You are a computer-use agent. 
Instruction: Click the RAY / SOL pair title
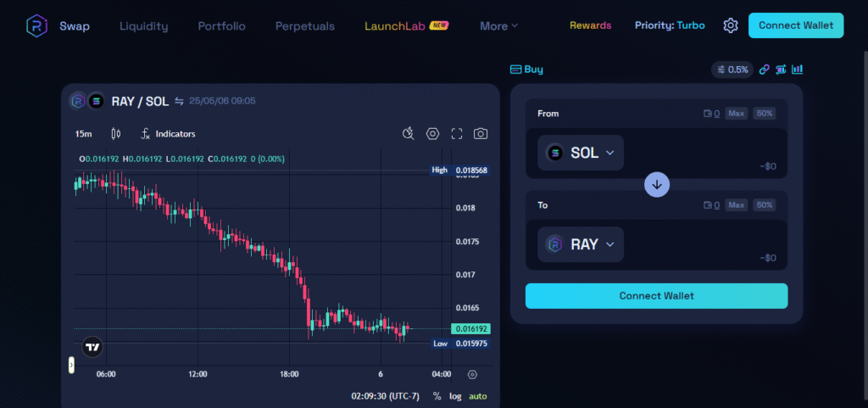(142, 101)
